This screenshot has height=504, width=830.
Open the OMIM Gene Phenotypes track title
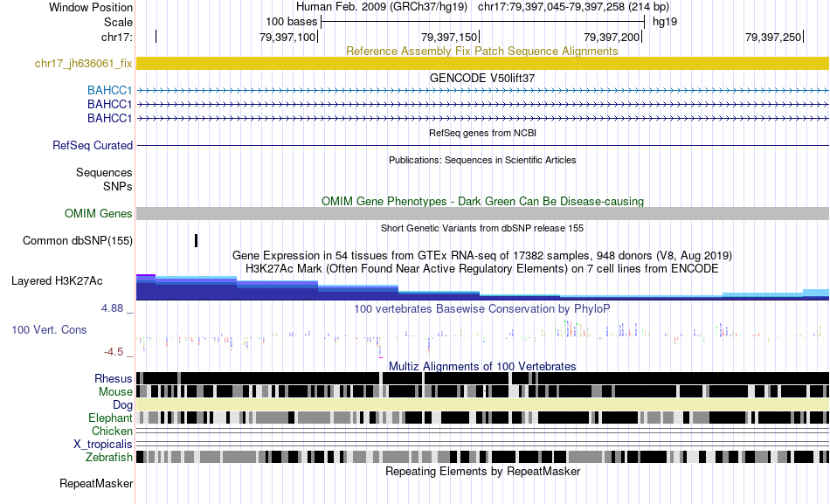[482, 201]
